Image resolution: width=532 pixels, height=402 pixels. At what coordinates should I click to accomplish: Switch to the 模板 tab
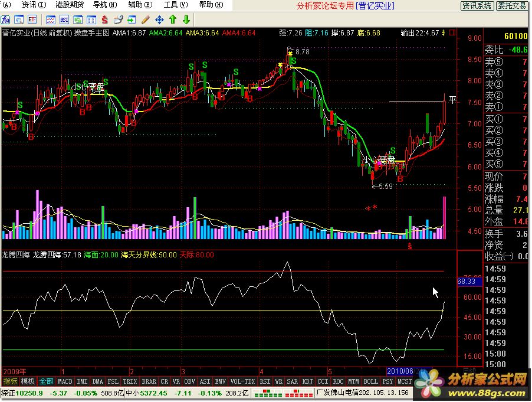point(28,381)
